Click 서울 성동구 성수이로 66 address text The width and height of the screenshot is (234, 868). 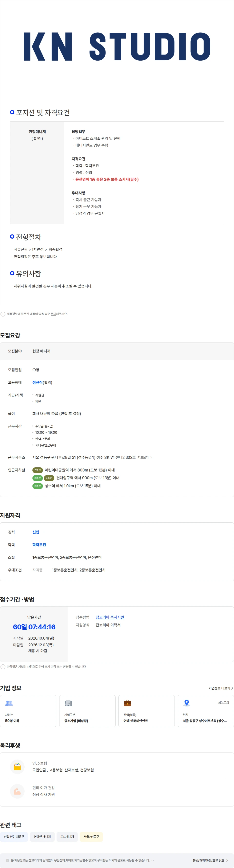(205, 720)
